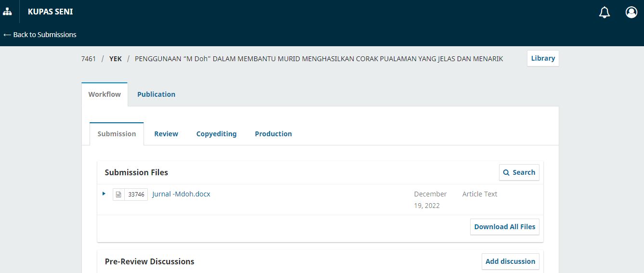Open the Copyediting stage tab
The height and width of the screenshot is (273, 644).
tap(216, 134)
